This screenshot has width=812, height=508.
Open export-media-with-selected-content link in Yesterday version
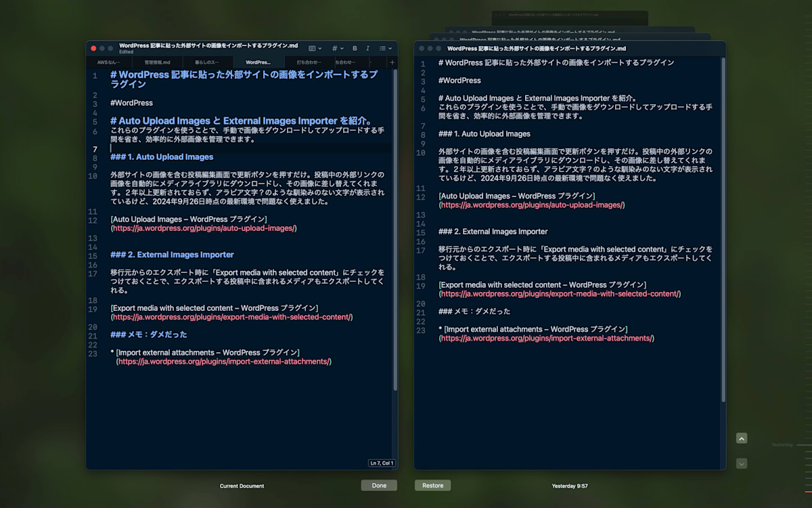point(560,294)
